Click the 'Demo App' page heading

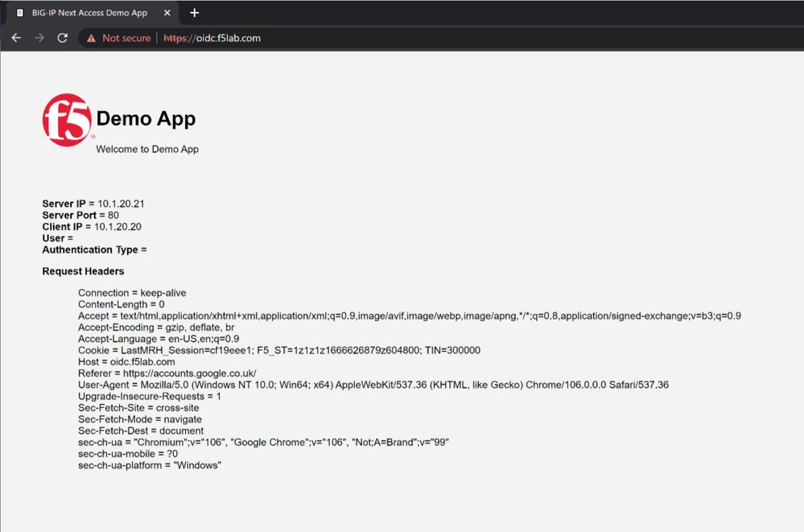point(146,119)
